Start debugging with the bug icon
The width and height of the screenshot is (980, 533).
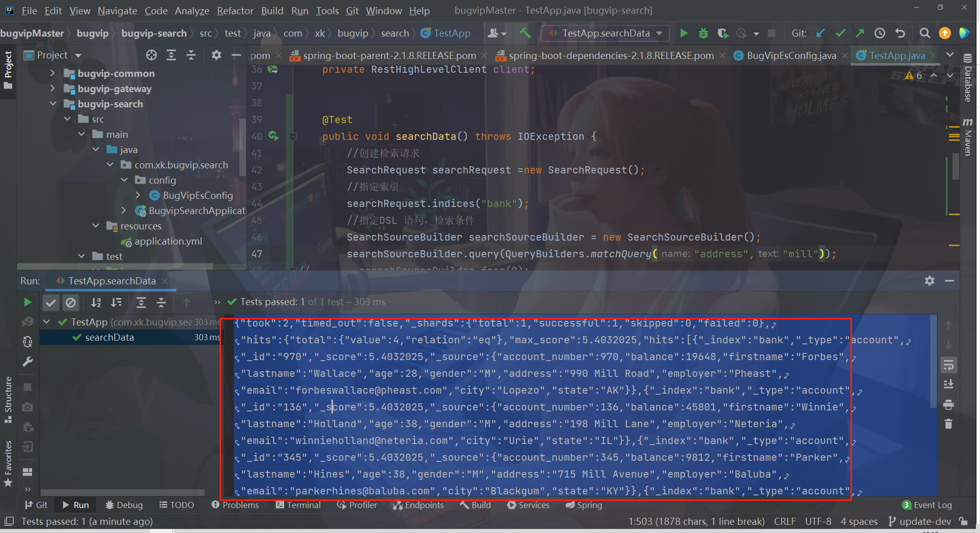point(703,33)
